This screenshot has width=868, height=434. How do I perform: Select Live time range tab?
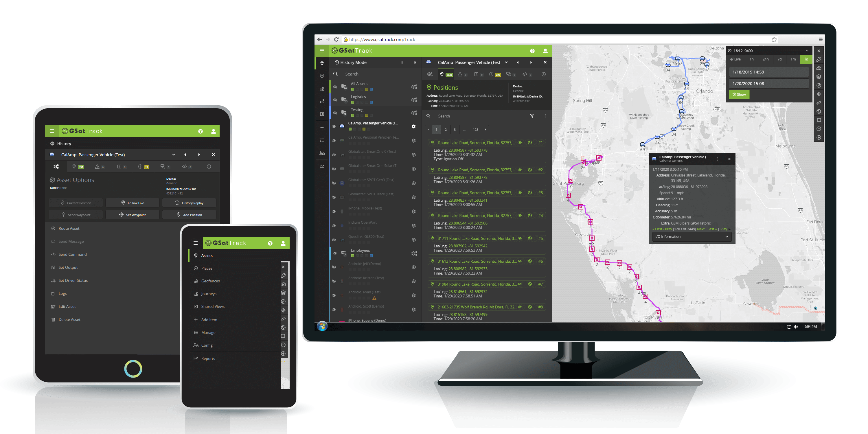(x=735, y=59)
